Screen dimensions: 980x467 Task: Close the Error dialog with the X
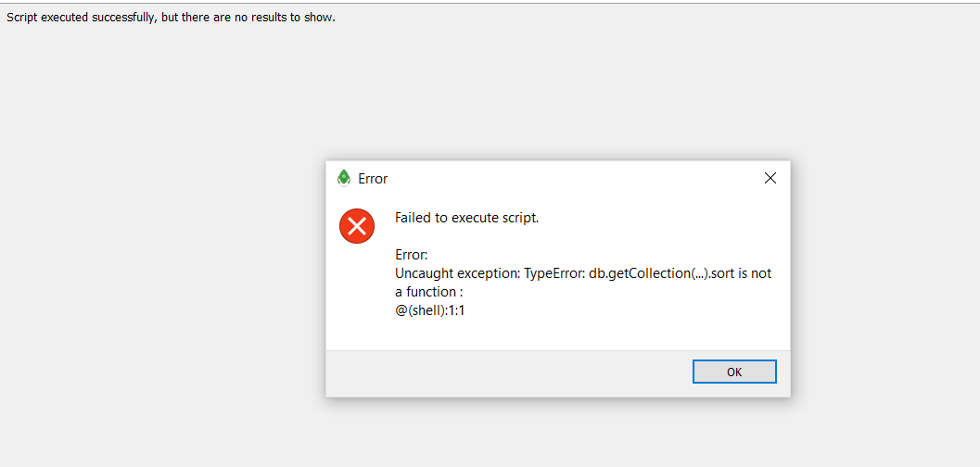click(x=770, y=179)
